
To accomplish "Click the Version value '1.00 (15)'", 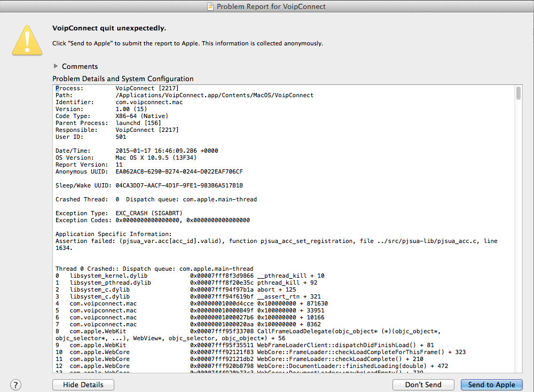I will click(x=131, y=109).
